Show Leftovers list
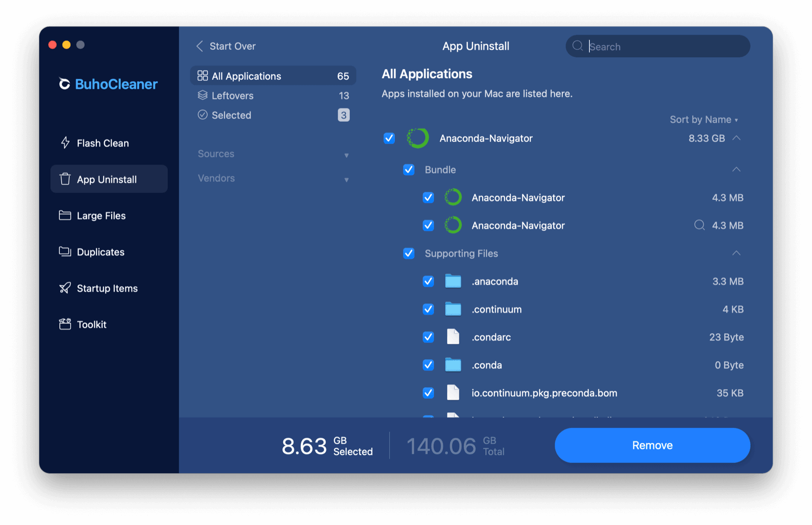The height and width of the screenshot is (525, 812). pos(273,95)
